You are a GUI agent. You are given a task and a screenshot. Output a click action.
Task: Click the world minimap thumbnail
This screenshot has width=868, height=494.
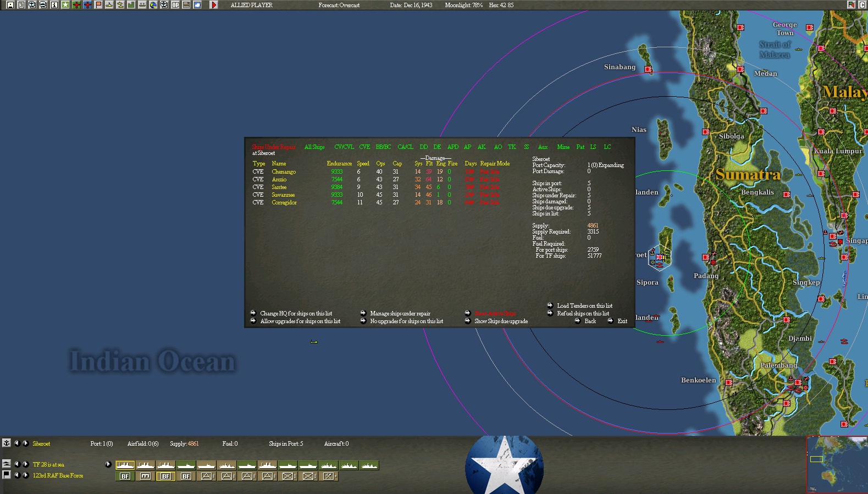837,464
